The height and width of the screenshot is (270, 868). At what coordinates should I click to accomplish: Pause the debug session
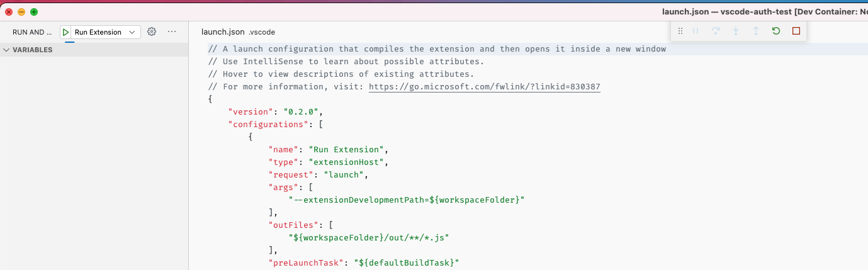click(696, 31)
